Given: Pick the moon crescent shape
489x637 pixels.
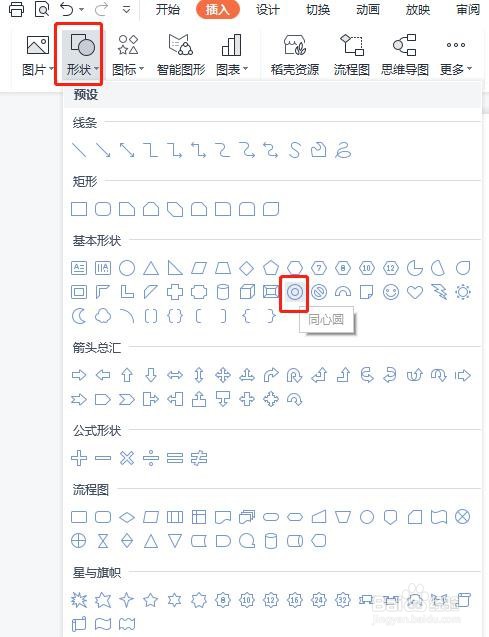Looking at the screenshot, I should pos(79,316).
